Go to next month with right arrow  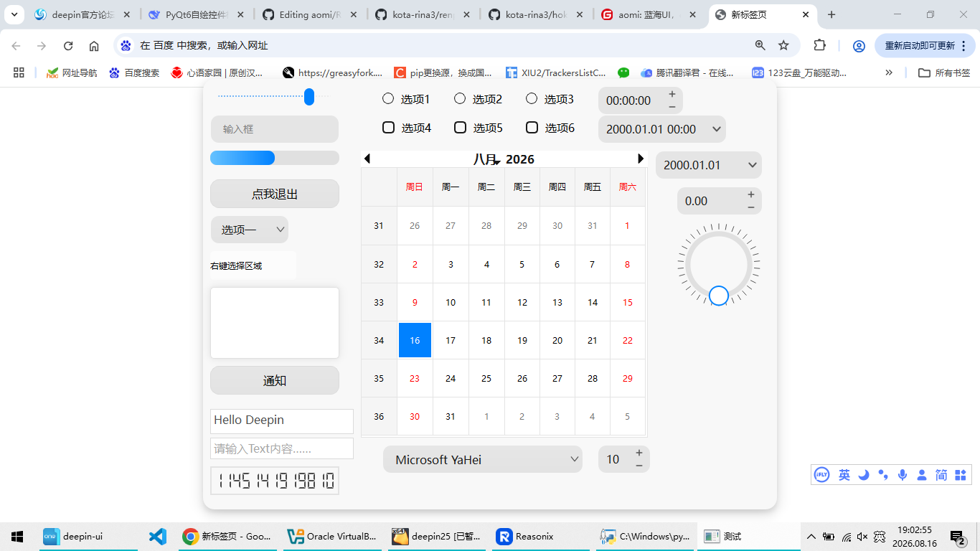pos(641,159)
